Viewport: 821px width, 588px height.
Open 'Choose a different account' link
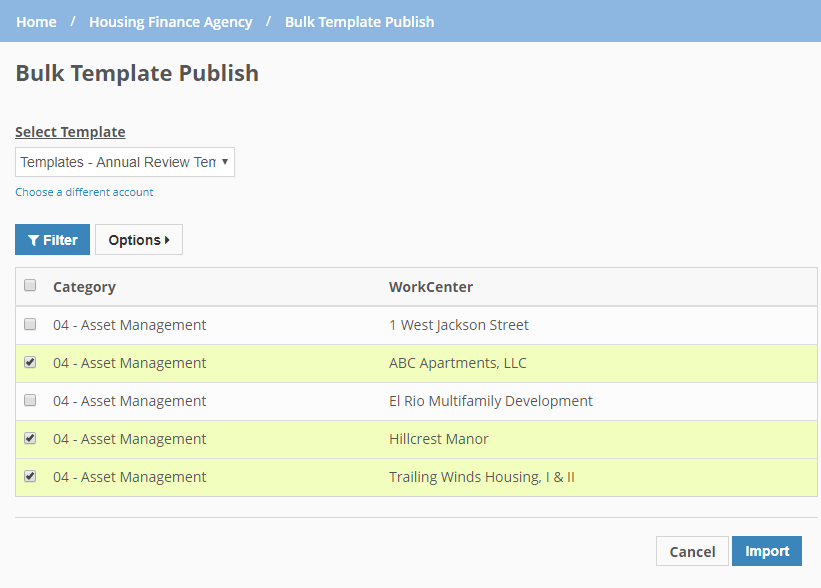[x=84, y=191]
